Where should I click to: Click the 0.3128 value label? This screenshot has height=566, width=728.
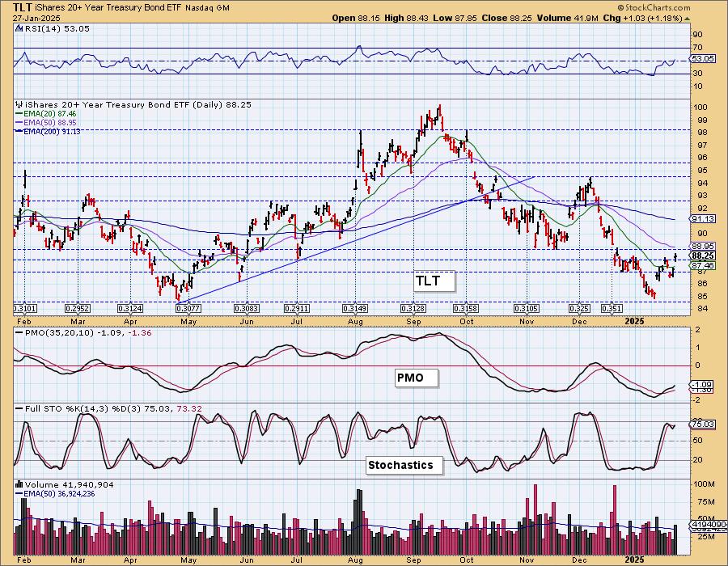click(413, 309)
